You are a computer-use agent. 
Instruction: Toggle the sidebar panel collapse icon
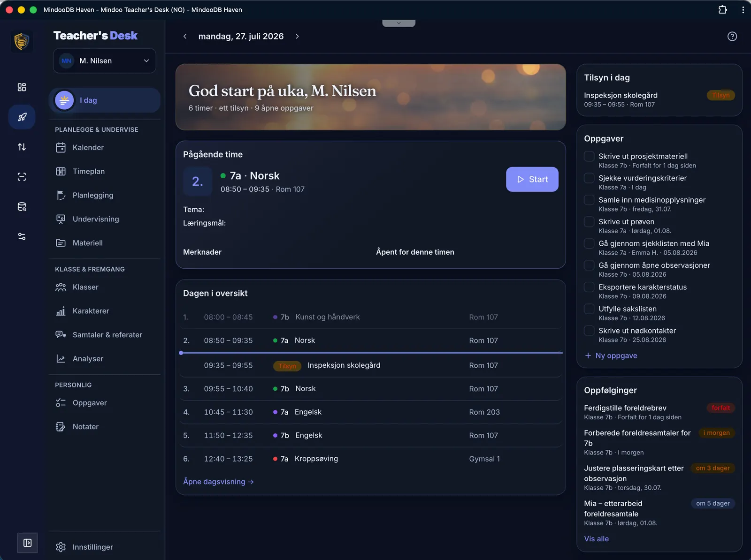pos(28,543)
